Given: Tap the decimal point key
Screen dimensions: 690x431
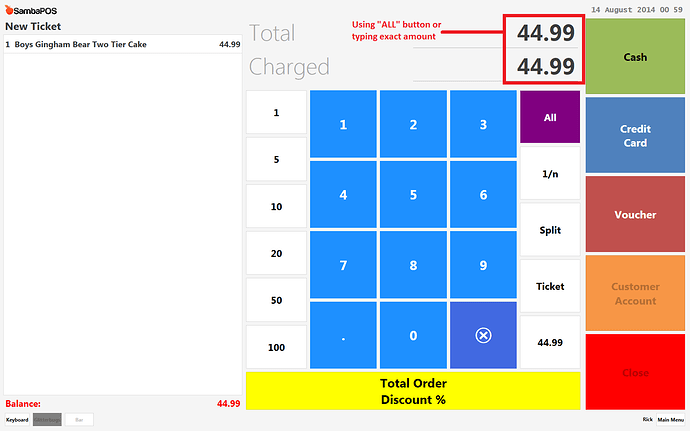Looking at the screenshot, I should [343, 335].
